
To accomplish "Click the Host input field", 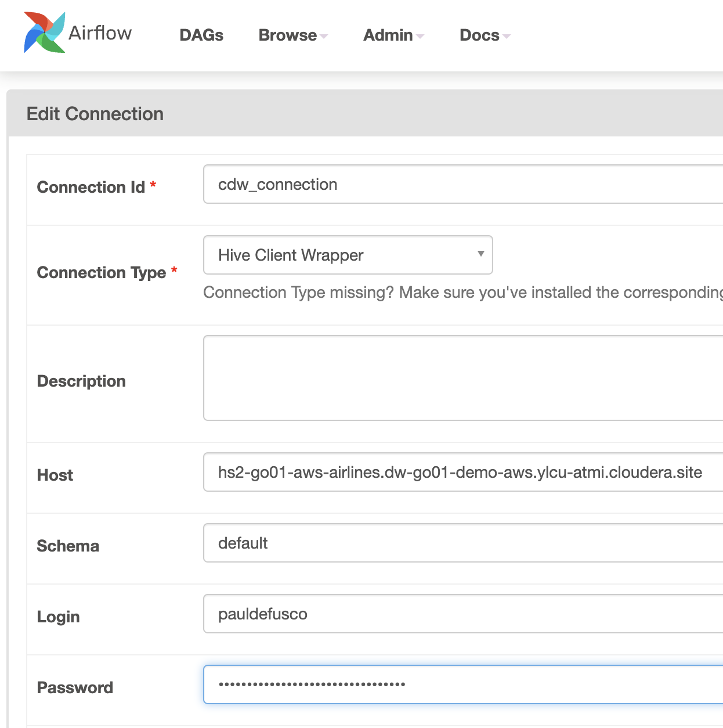I will tap(463, 472).
